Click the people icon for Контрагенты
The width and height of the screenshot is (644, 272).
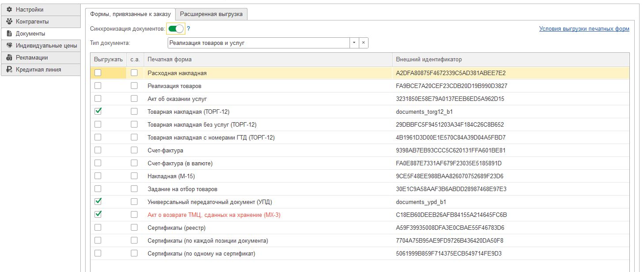9,22
